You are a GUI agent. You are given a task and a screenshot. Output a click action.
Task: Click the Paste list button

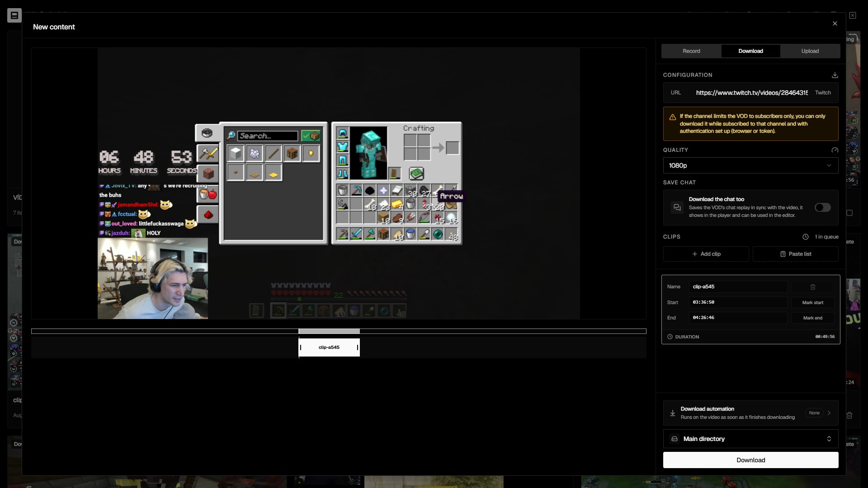point(795,254)
